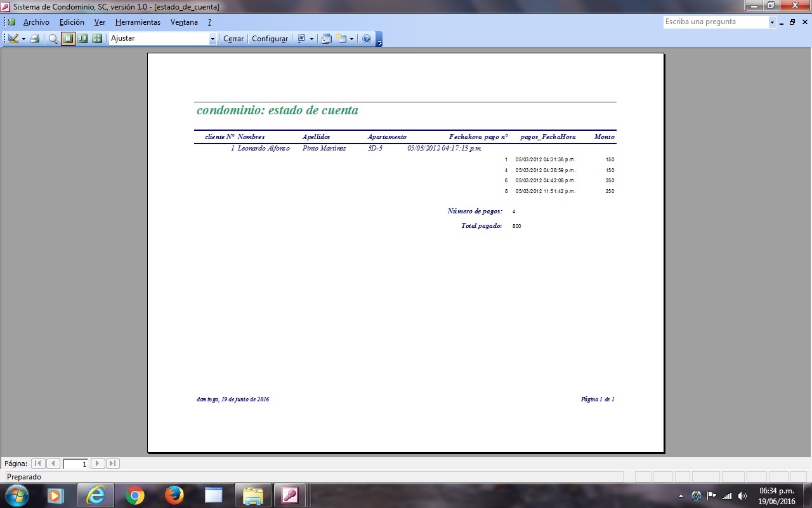Click the Database Window icon
Screen dimensions: 812x508
tap(327, 39)
